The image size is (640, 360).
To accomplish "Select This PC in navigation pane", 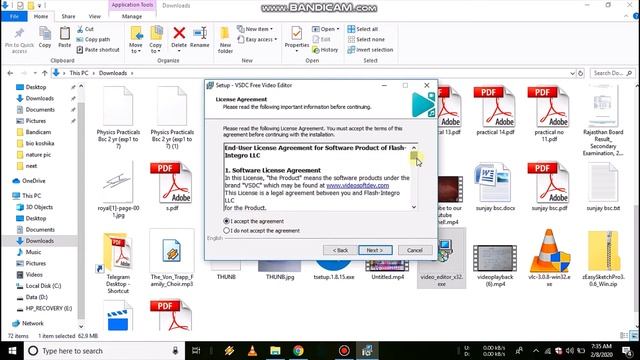I will (31, 196).
